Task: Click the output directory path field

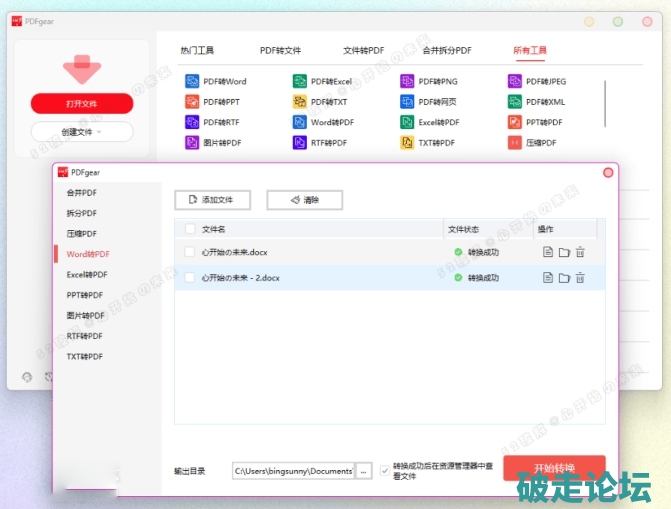Action: (293, 470)
